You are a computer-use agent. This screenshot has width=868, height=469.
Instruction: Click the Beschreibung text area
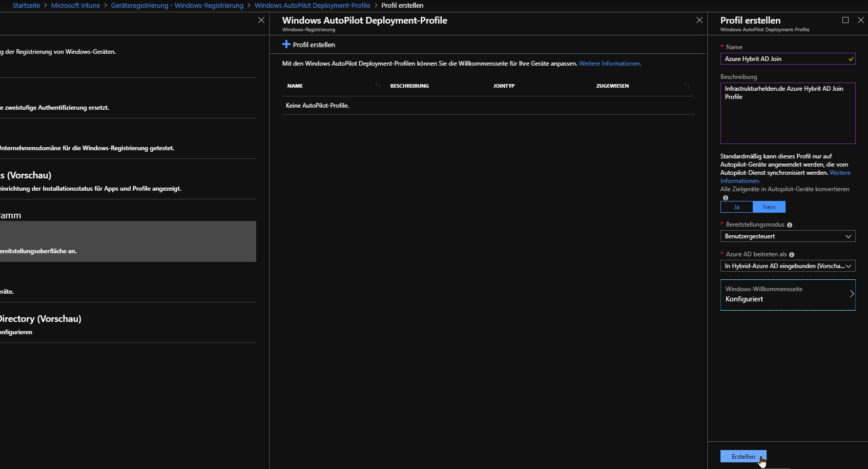(788, 113)
